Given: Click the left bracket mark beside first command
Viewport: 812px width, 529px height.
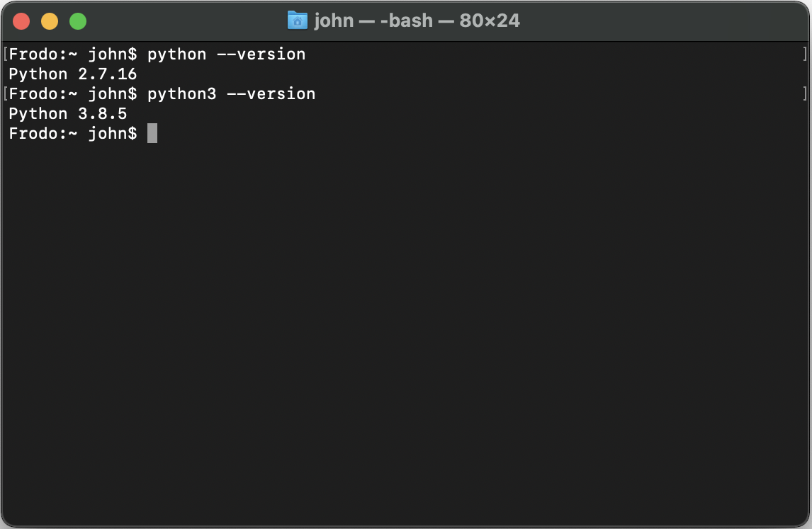Looking at the screenshot, I should [5, 54].
